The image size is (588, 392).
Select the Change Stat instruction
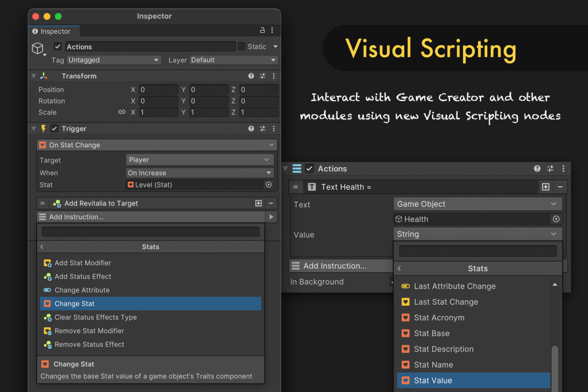pos(150,304)
